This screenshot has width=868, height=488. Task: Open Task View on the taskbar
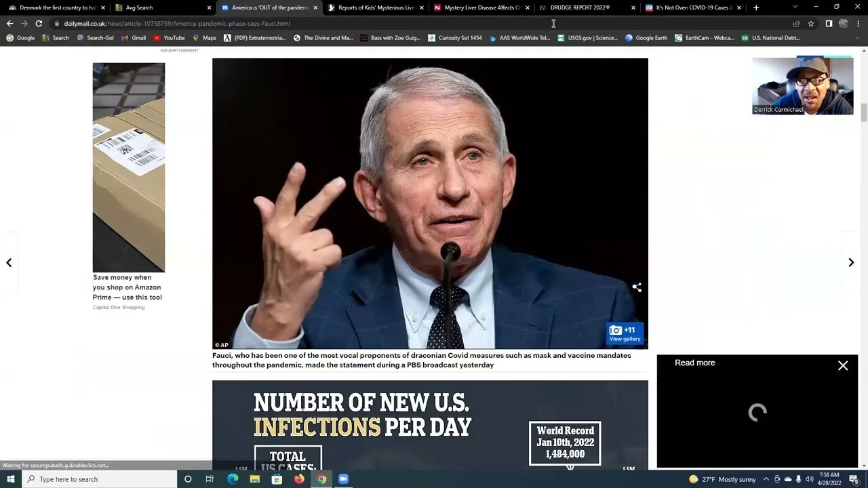tap(210, 479)
